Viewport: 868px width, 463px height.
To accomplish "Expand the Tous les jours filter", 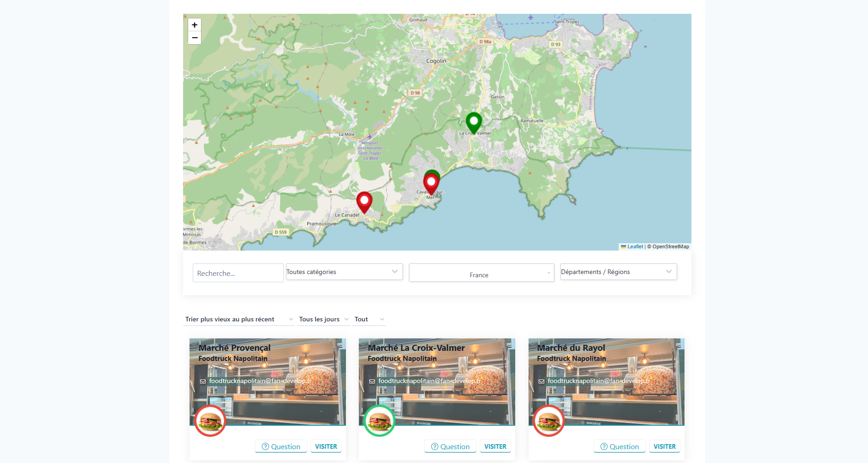I will pos(323,319).
